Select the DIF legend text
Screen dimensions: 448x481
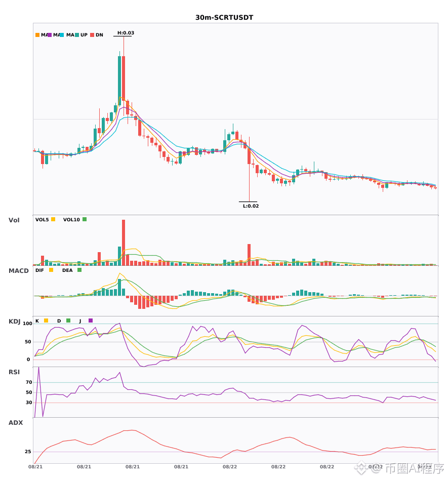(x=39, y=270)
